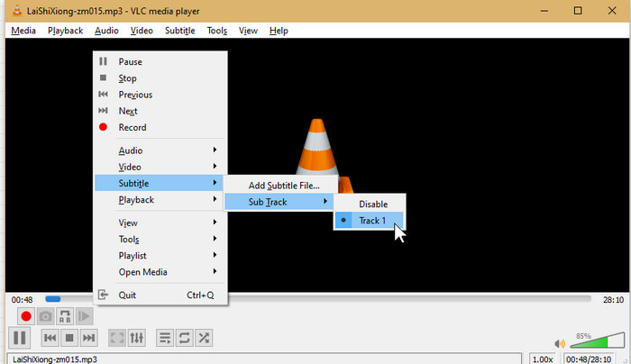Open the Video menu in the menu bar
Image resolution: width=631 pixels, height=364 pixels.
[x=142, y=31]
